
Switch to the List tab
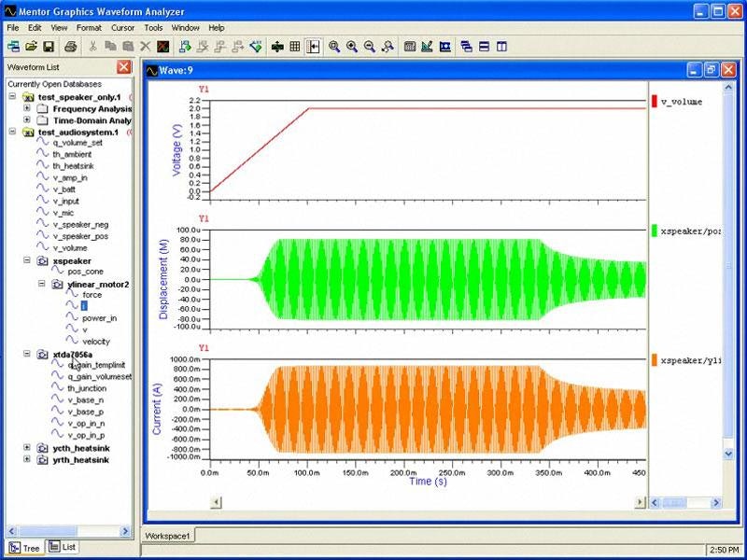click(63, 547)
